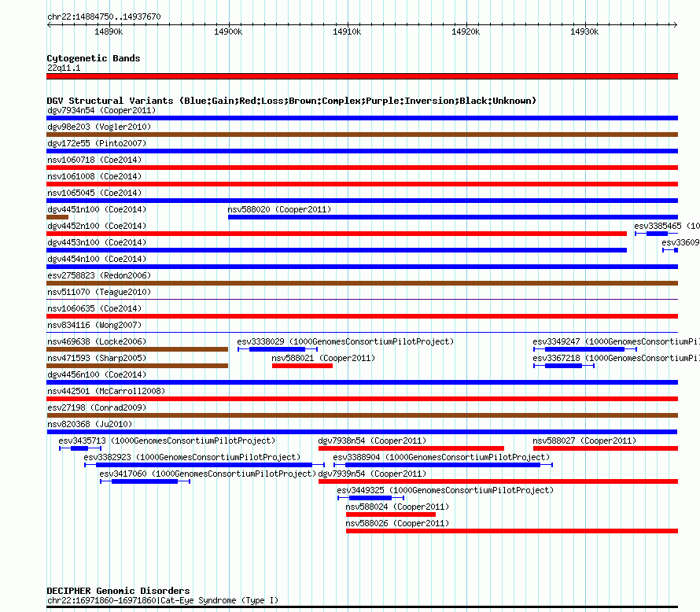Viewport: 700px width, 612px height.
Task: Click esv2758823 (Redon2006) label
Action: [99, 275]
